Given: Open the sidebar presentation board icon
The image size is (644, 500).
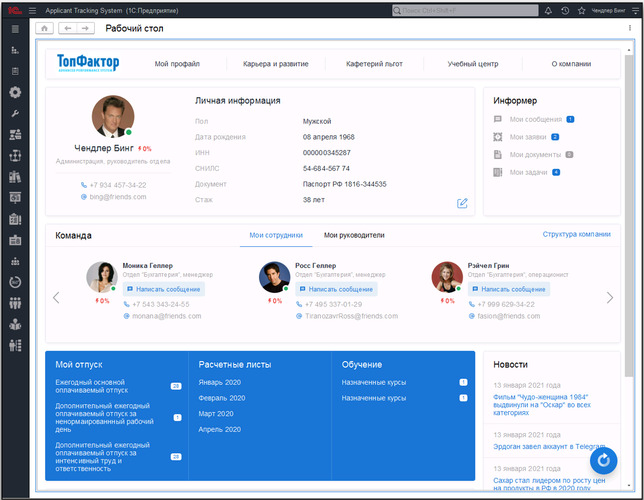Looking at the screenshot, I should coord(15,198).
